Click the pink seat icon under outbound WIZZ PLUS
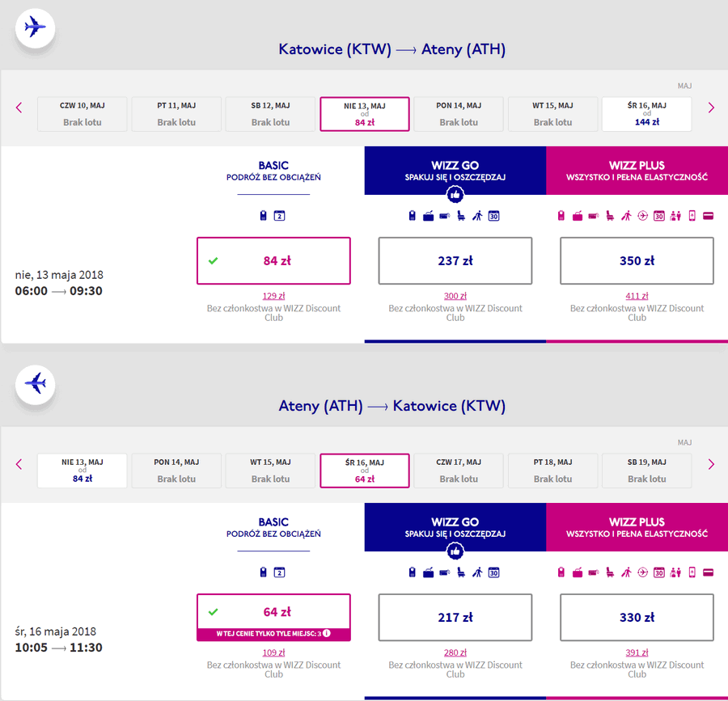The image size is (728, 701). 610,216
